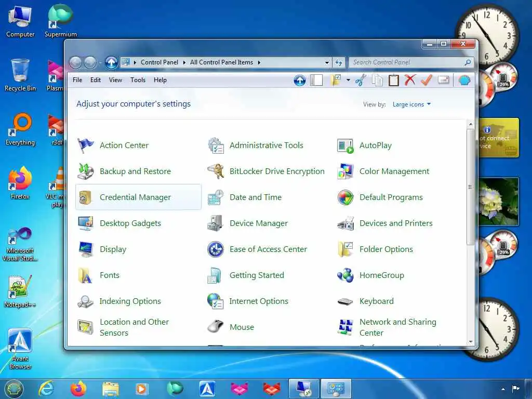Expand the arrow after All Control Panel Items
This screenshot has height=399, width=532.
point(259,62)
